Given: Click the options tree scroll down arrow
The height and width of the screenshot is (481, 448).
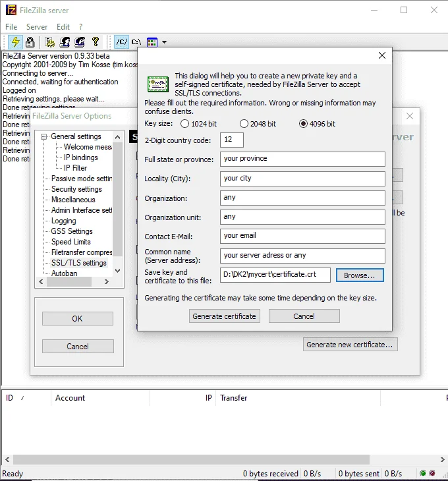Looking at the screenshot, I should click(117, 271).
